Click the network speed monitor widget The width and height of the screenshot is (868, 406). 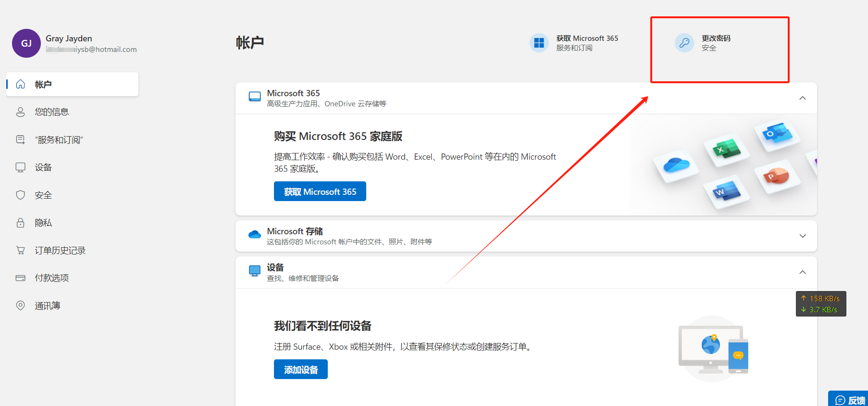[x=821, y=304]
